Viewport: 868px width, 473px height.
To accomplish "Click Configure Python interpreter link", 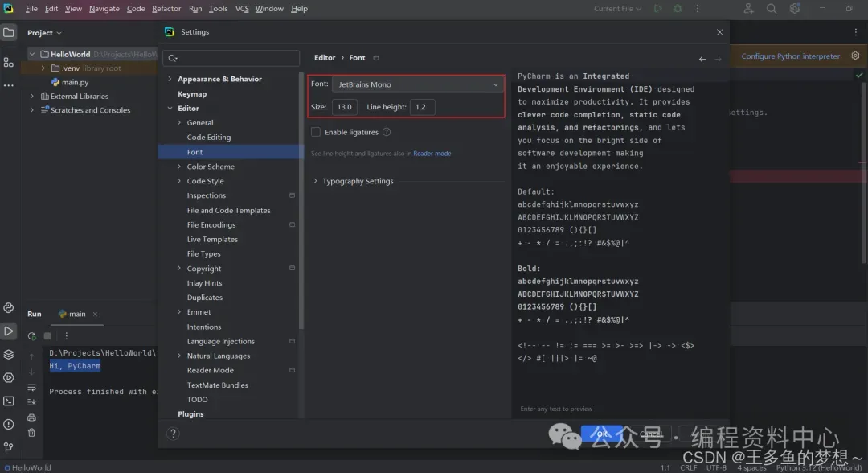I will tap(791, 56).
